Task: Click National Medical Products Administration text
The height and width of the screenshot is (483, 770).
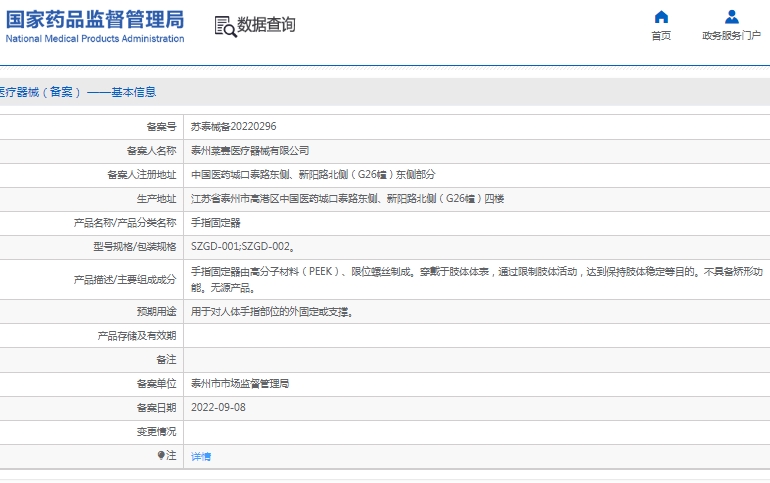Action: pyautogui.click(x=95, y=39)
